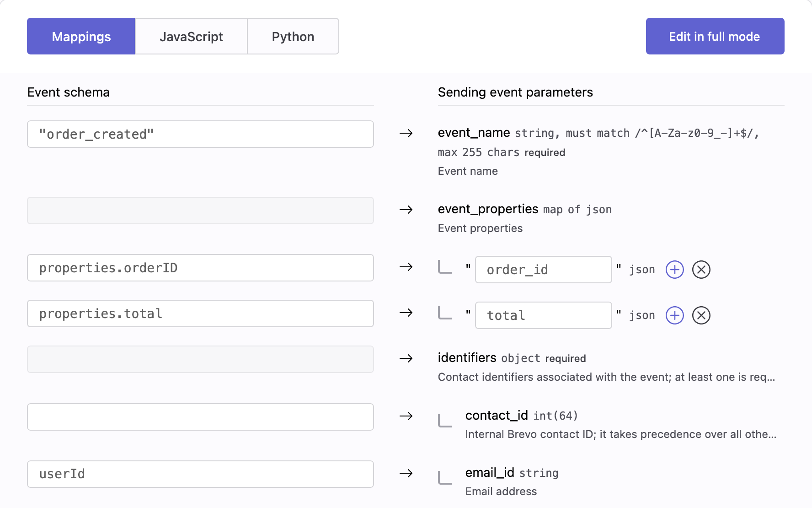Edit the userId mapping for email_id

pos(200,474)
